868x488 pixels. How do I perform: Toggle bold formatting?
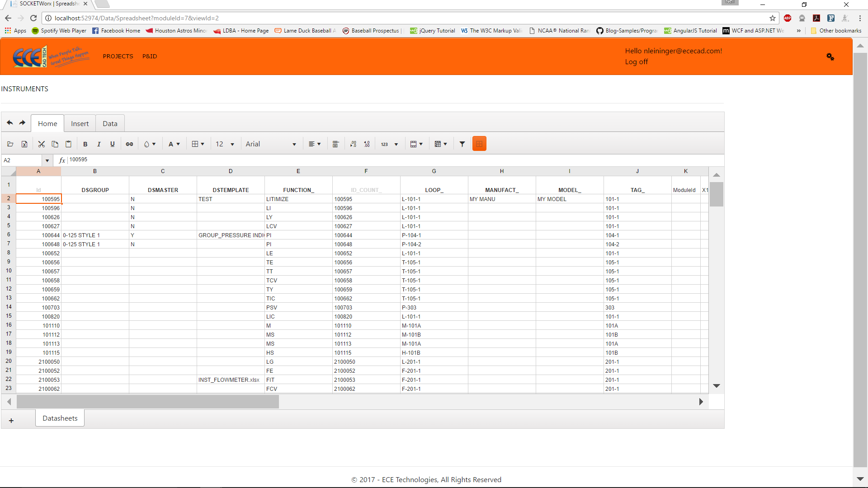tap(85, 144)
